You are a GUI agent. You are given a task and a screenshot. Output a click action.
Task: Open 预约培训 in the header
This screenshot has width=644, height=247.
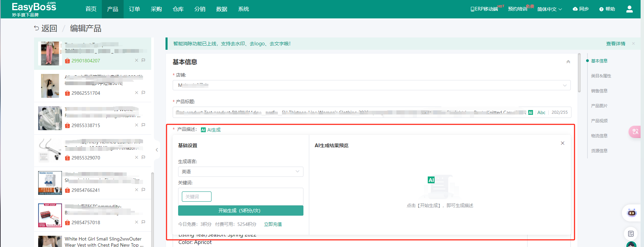click(517, 9)
